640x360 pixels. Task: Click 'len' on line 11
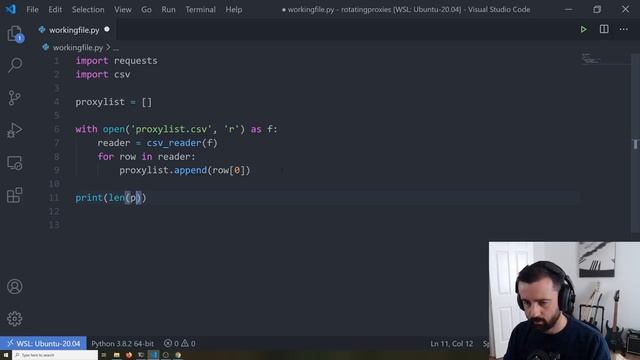click(x=116, y=198)
